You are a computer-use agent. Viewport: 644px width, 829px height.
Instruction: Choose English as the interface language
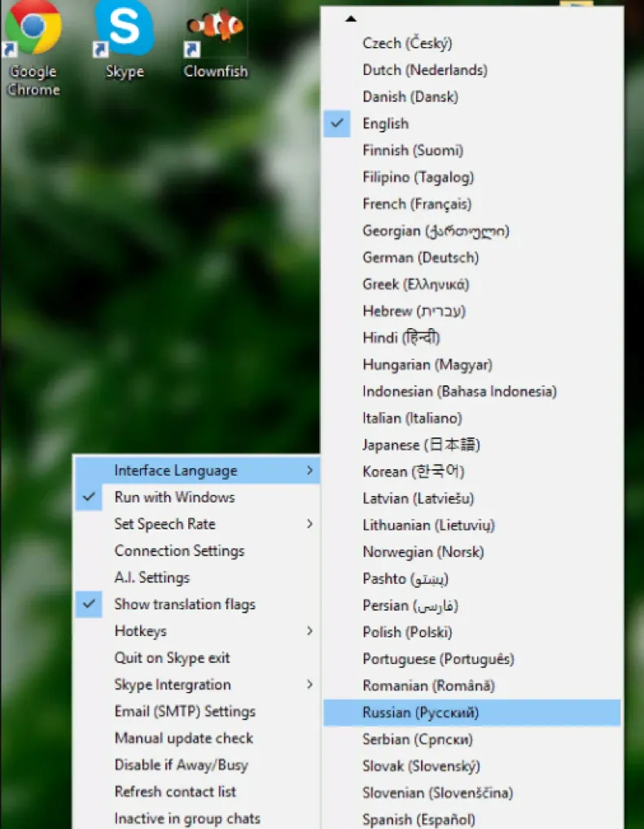tap(471, 124)
